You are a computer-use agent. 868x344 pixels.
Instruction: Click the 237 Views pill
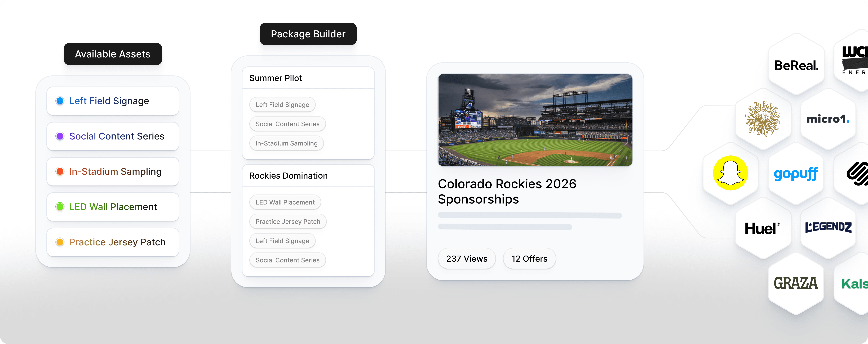tap(467, 259)
